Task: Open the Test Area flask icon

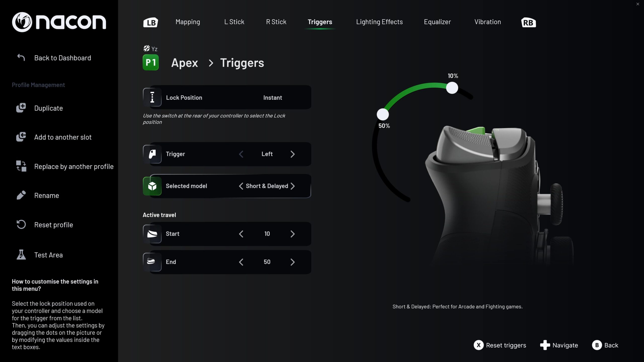Action: pos(21,254)
